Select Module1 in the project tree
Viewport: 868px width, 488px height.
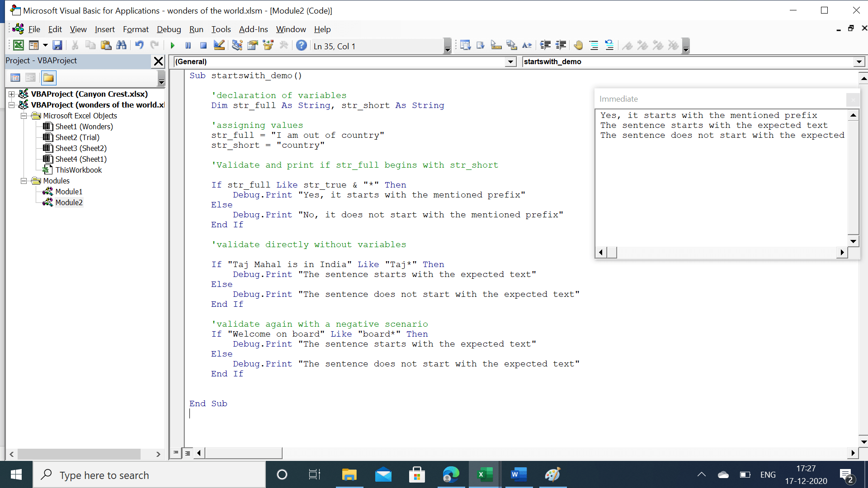pyautogui.click(x=69, y=192)
